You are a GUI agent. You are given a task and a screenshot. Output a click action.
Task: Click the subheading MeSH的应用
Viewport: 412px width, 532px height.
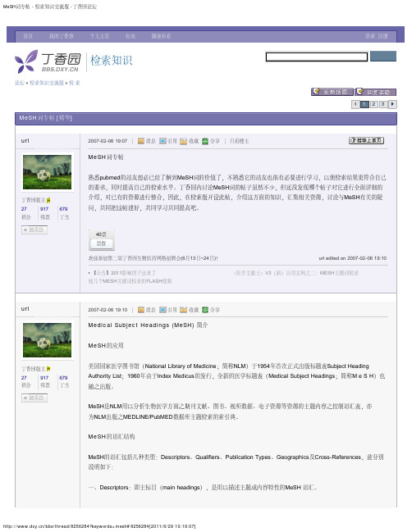click(x=106, y=345)
